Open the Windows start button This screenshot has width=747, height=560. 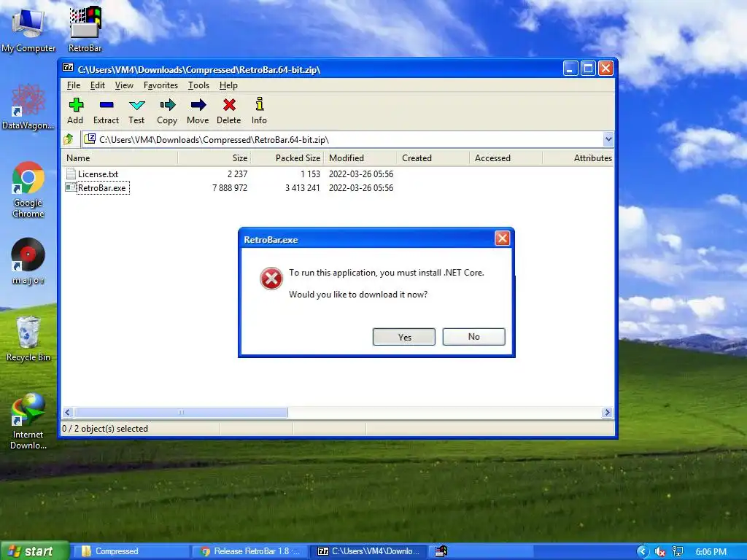(x=34, y=551)
